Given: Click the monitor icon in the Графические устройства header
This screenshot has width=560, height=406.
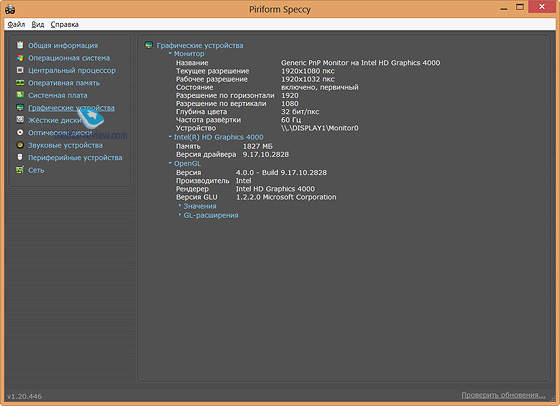Looking at the screenshot, I should [x=149, y=45].
